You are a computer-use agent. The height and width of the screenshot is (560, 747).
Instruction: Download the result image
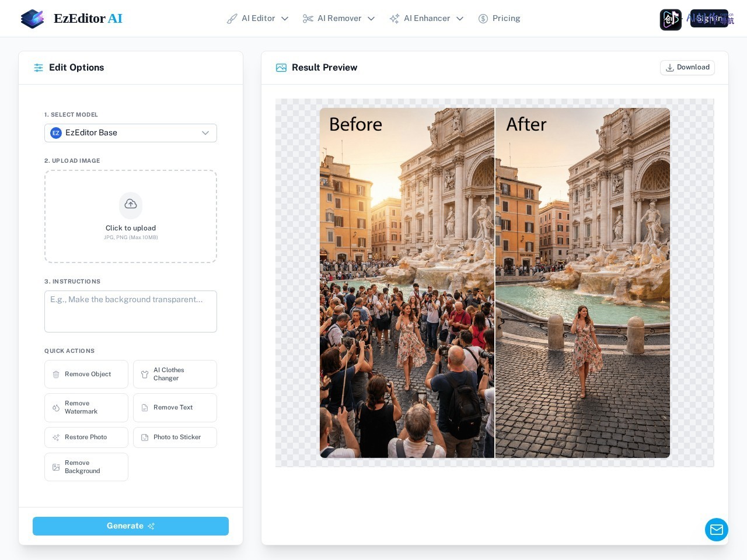click(687, 68)
